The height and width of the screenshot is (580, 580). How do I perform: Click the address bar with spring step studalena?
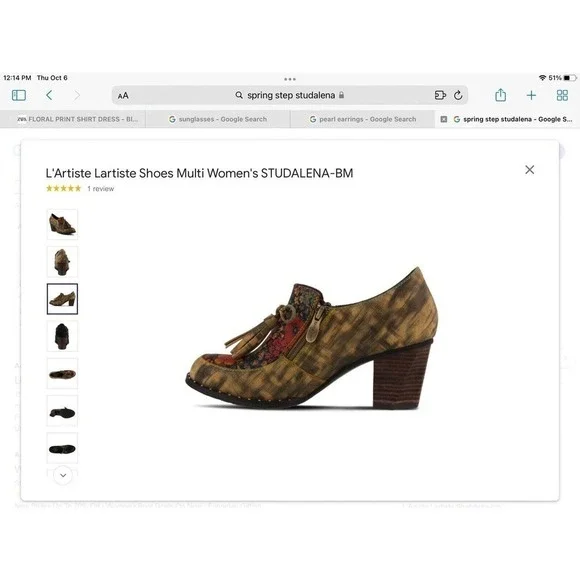click(290, 95)
